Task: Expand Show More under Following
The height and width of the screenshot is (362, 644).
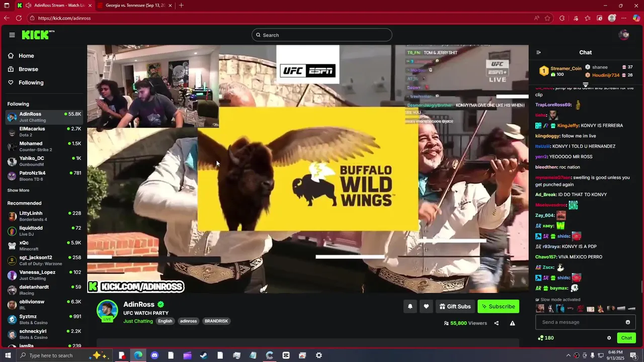Action: (x=18, y=191)
